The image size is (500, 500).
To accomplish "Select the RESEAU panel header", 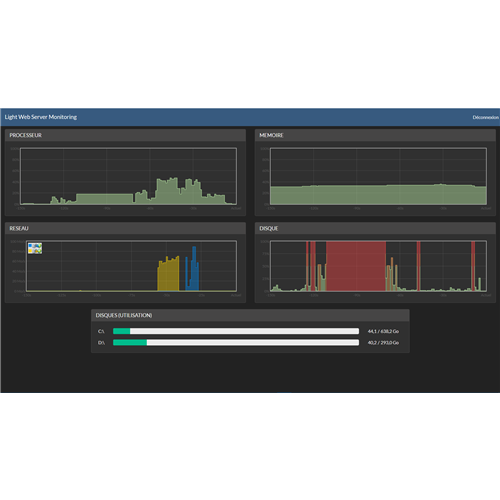I will 125,228.
